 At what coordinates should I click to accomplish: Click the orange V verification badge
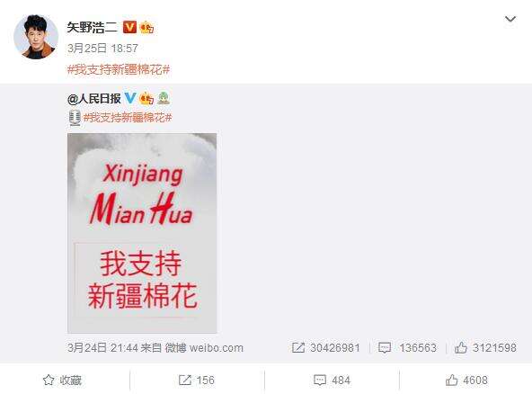click(x=129, y=27)
